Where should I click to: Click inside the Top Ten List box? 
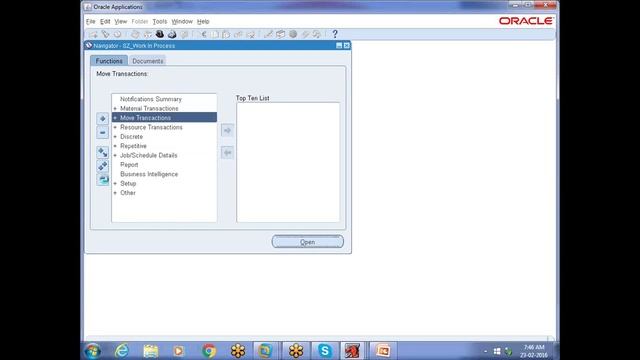pos(288,162)
